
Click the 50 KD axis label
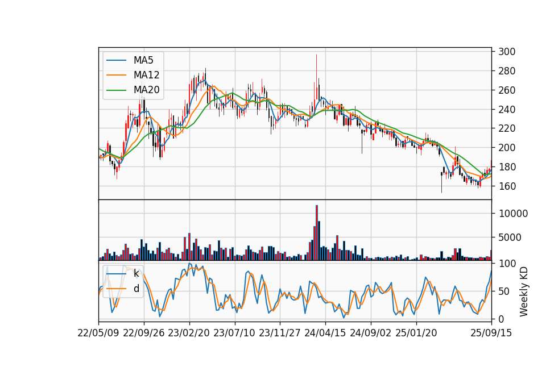(x=504, y=291)
